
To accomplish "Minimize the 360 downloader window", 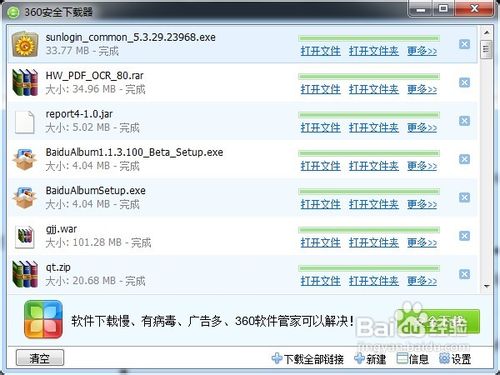I will (x=421, y=9).
